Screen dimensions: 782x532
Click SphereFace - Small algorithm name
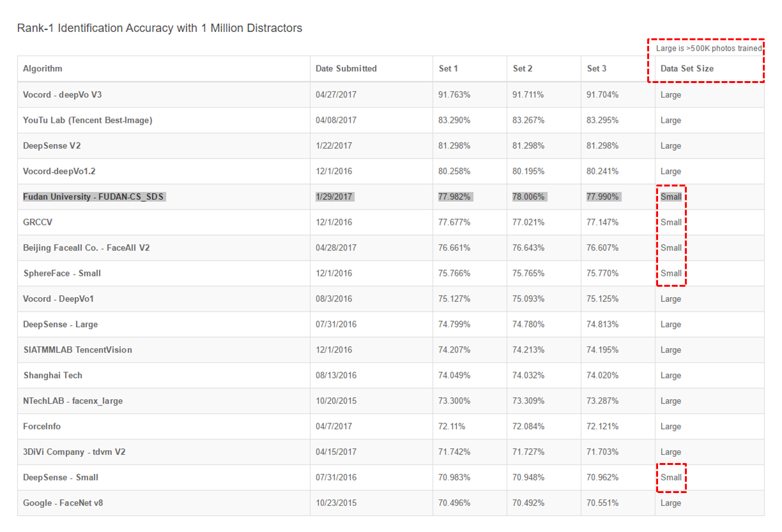click(x=62, y=273)
